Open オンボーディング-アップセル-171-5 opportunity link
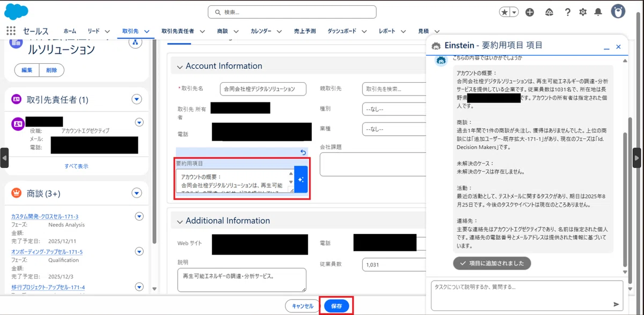This screenshot has width=644, height=315. coord(47,252)
